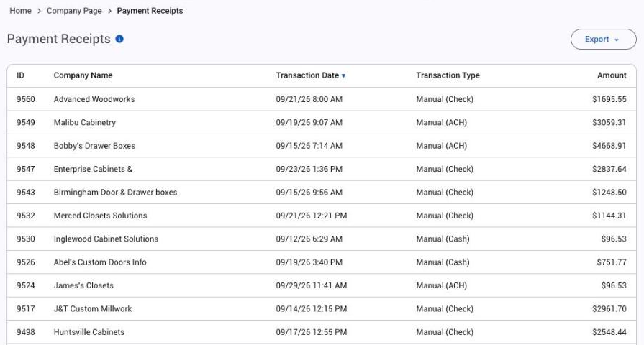Sort by ID column header

pos(21,75)
